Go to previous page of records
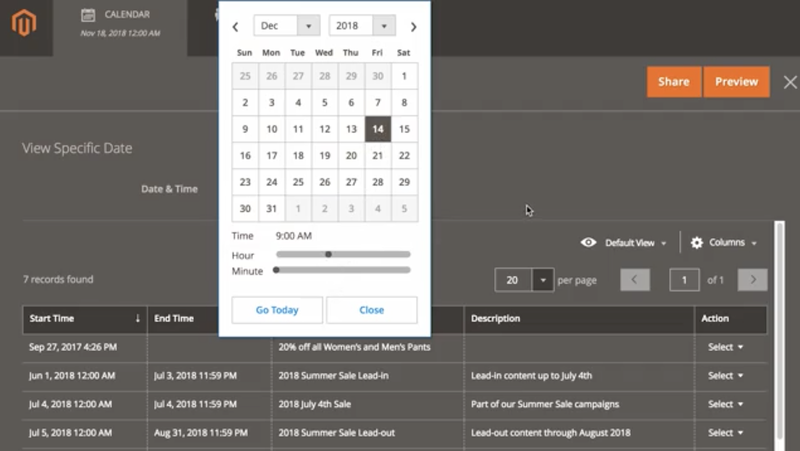The image size is (800, 451). pyautogui.click(x=635, y=280)
